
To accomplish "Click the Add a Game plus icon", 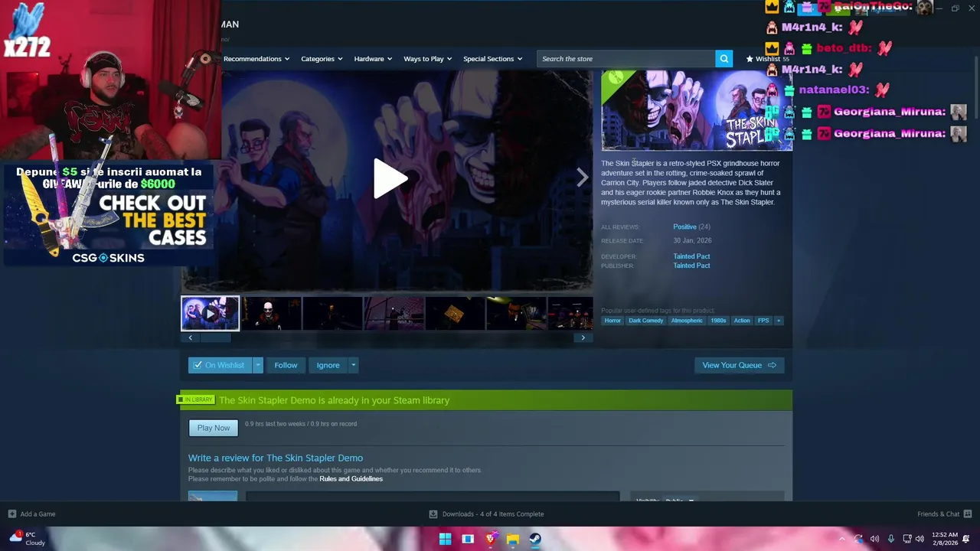I will [x=11, y=514].
